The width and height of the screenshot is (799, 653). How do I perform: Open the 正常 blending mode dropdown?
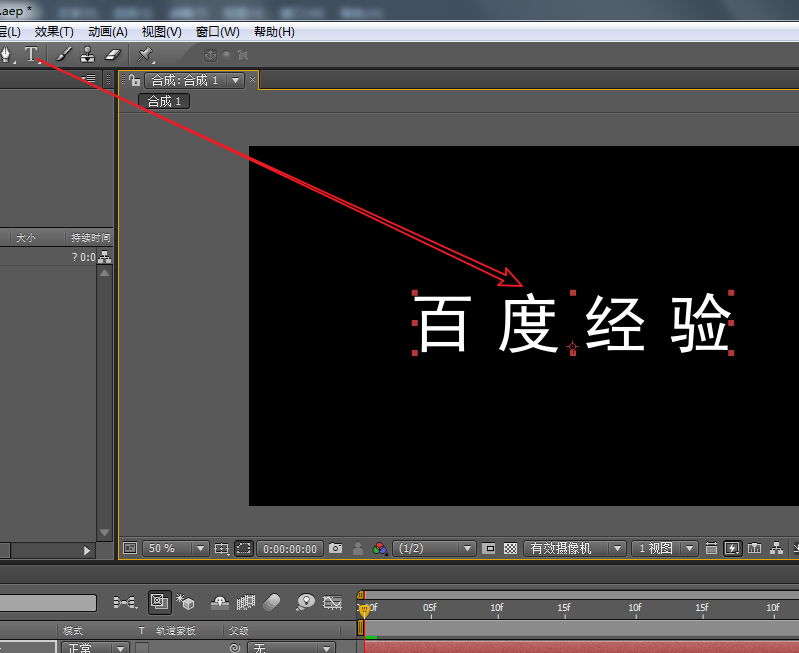[x=95, y=648]
